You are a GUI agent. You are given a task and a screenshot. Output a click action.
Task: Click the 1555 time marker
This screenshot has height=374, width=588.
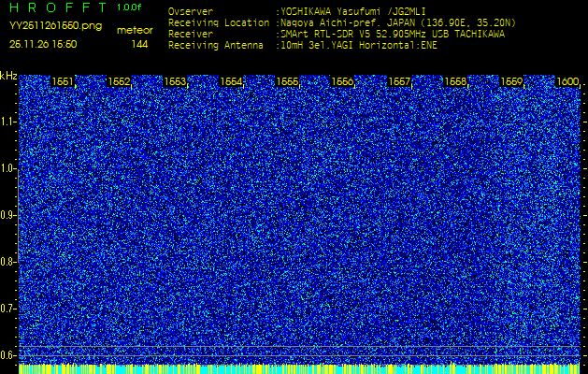tap(287, 81)
